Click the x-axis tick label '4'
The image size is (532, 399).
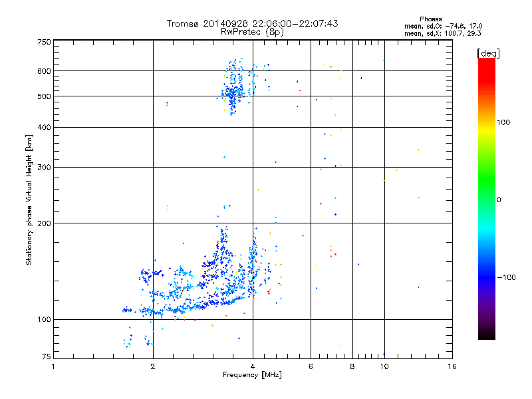(253, 366)
